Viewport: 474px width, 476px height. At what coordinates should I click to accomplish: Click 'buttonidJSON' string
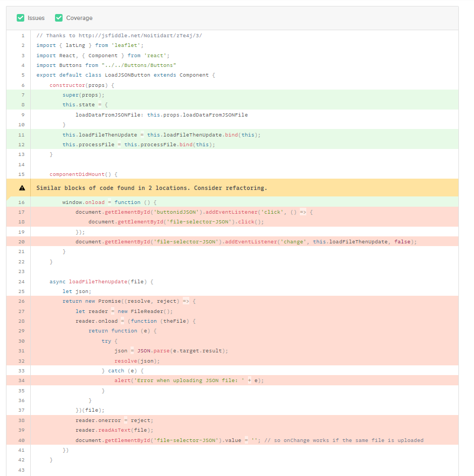pos(176,212)
